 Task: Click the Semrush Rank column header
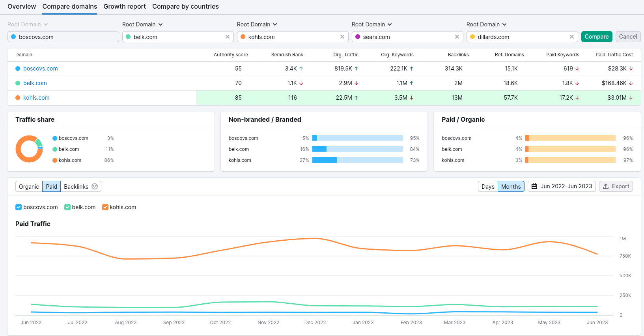click(x=287, y=55)
